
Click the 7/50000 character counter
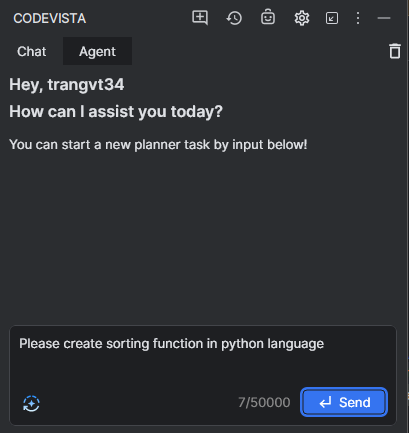pos(264,402)
